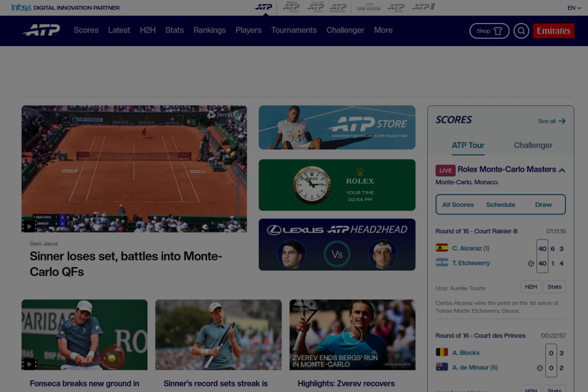588x392 pixels.
Task: Open the Shop with shirt icon
Action: coord(489,31)
